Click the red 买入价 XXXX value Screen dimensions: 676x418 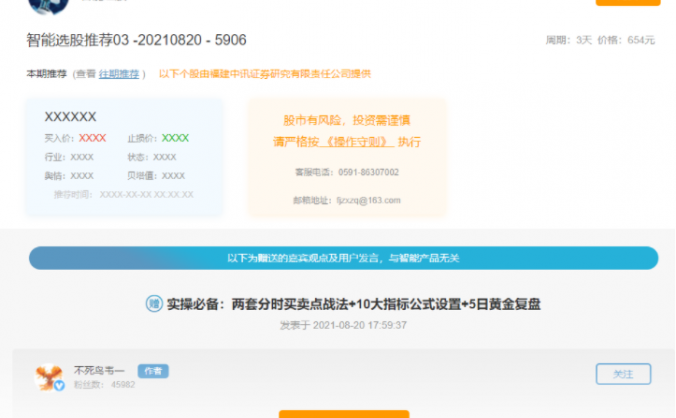point(92,138)
